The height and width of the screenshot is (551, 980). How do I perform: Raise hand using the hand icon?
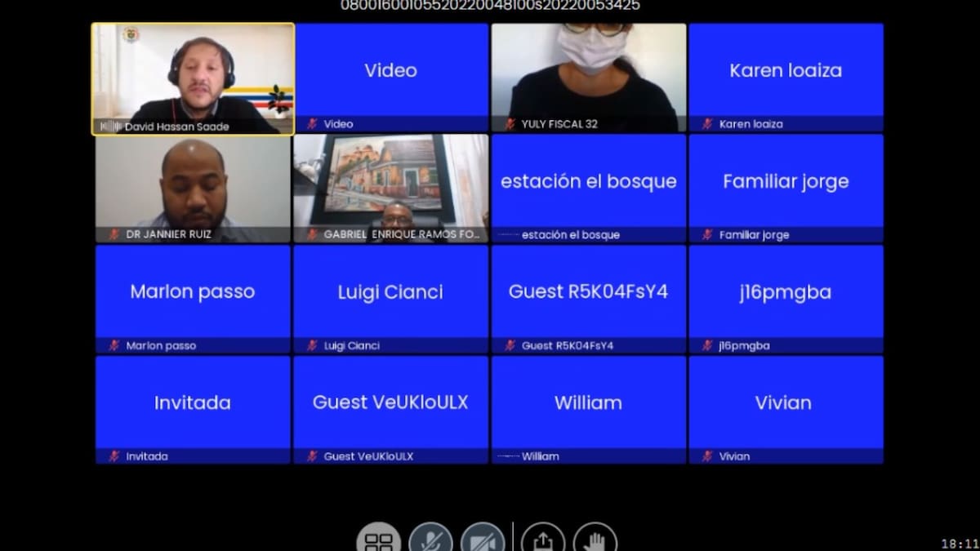595,540
